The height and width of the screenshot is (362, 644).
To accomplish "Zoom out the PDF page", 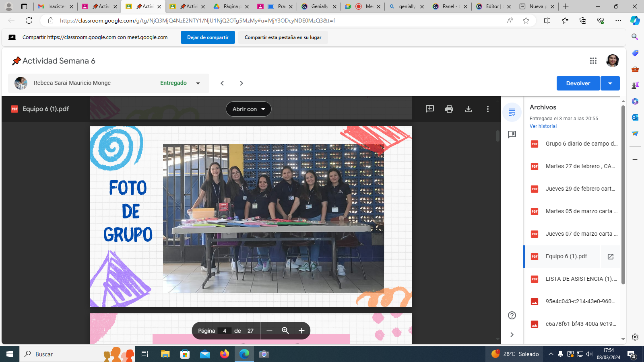I will coord(269,331).
